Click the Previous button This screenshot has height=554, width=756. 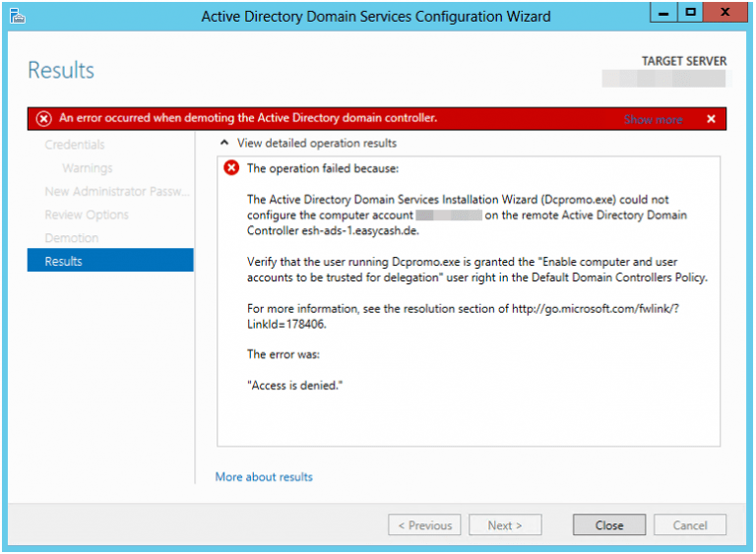coord(424,524)
